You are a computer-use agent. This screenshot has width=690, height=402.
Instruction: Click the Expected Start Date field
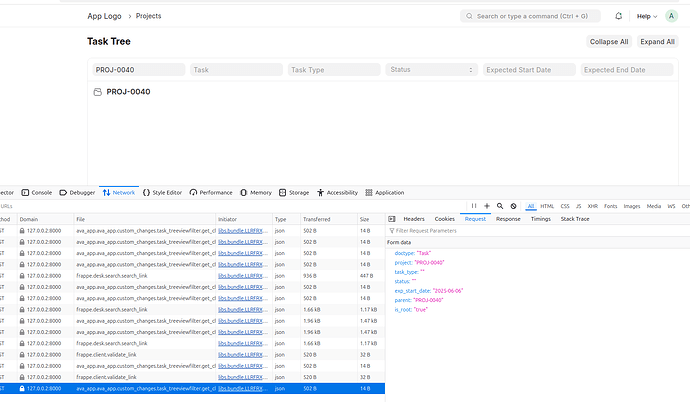click(528, 70)
